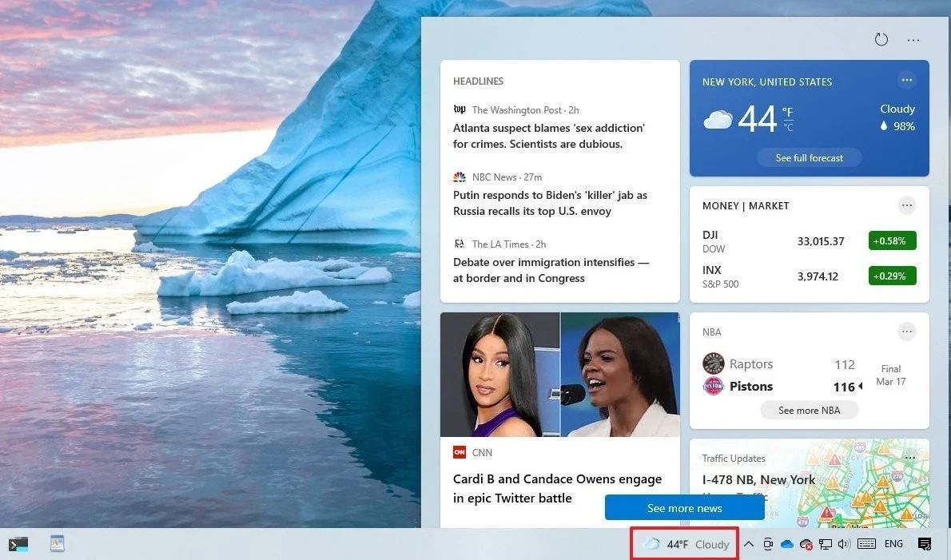Open the NBA card's more options menu
The width and height of the screenshot is (951, 560).
[906, 332]
